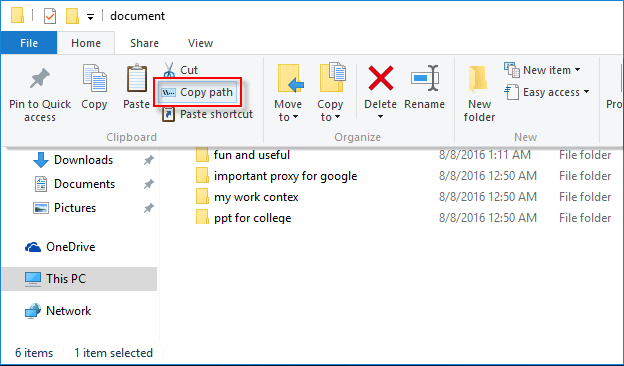Screen dimensions: 624x366
Task: Click Paste shortcut in ribbon
Action: pyautogui.click(x=207, y=115)
